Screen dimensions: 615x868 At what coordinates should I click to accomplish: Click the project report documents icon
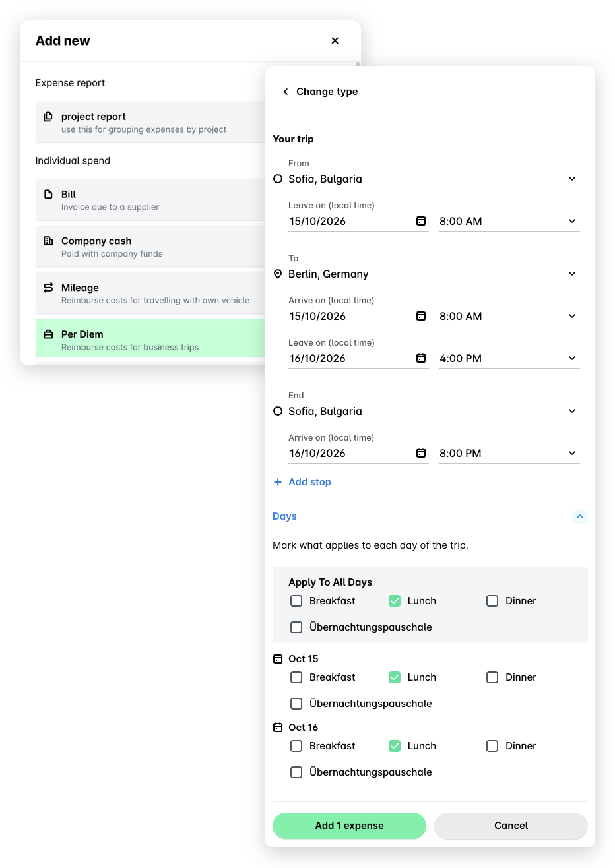(x=48, y=117)
